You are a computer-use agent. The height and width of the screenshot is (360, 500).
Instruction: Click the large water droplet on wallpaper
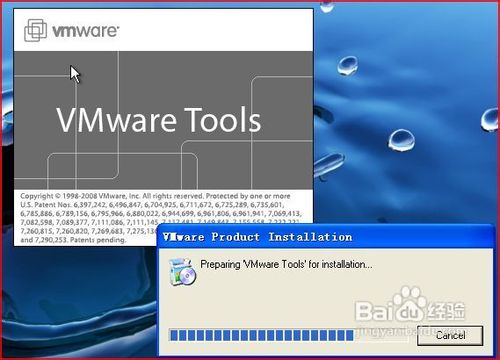[x=401, y=140]
